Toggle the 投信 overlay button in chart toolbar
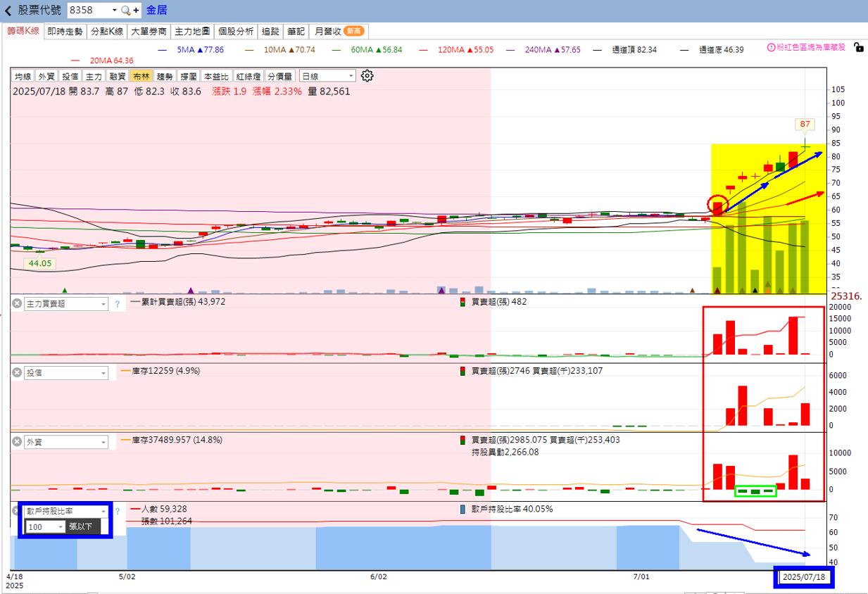The height and width of the screenshot is (594, 868). click(70, 76)
